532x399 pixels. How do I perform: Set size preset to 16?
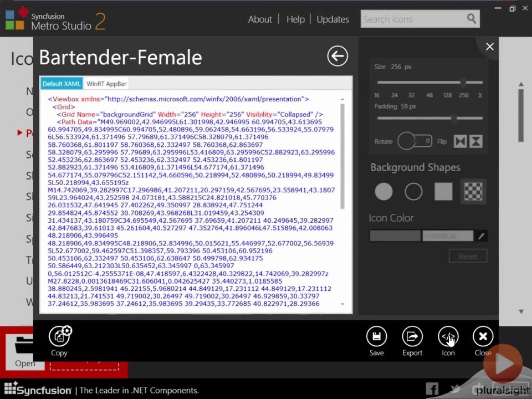(377, 95)
